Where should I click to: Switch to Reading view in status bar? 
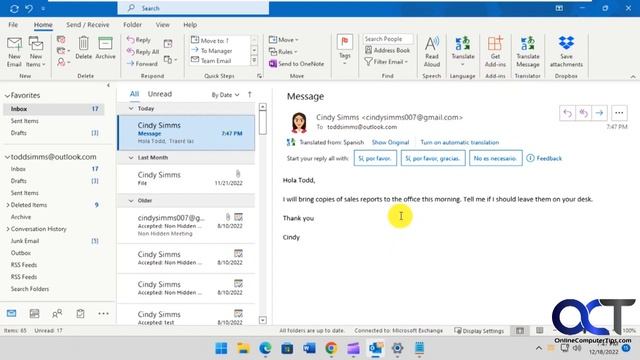click(x=540, y=331)
